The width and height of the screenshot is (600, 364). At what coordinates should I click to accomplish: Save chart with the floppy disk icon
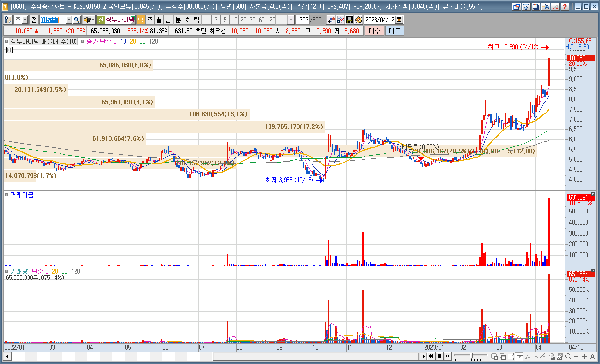[x=349, y=20]
